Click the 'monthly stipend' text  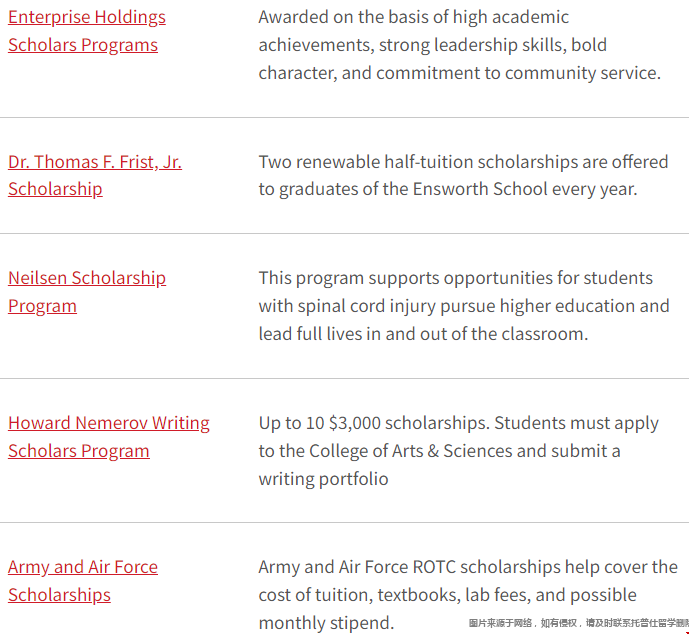(x=326, y=623)
